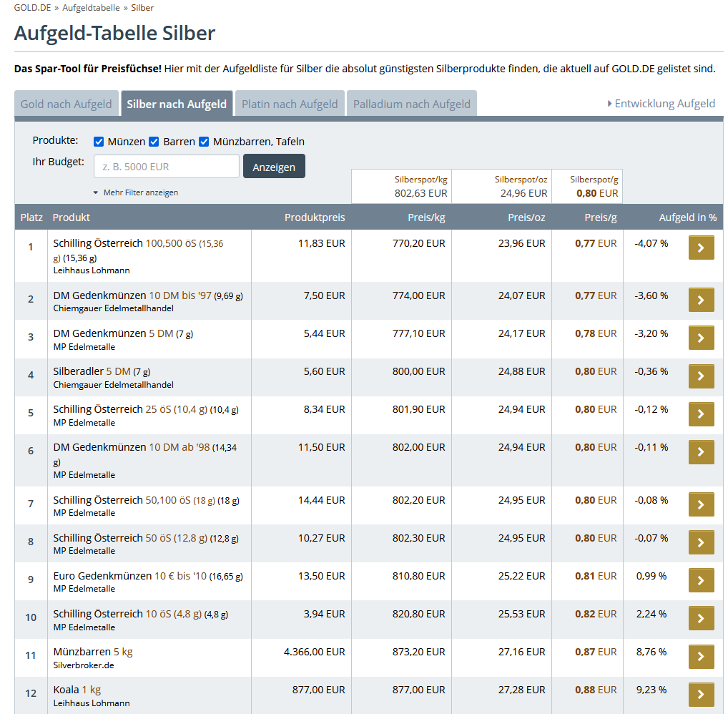The image size is (728, 714).
Task: Click Aufgeld value 9,23 %
Action: pos(651,690)
